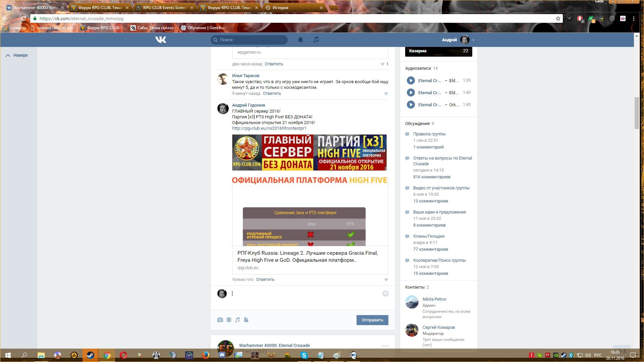Open the music player icon
Image resolution: width=644 pixels, height=362 pixels.
316,40
